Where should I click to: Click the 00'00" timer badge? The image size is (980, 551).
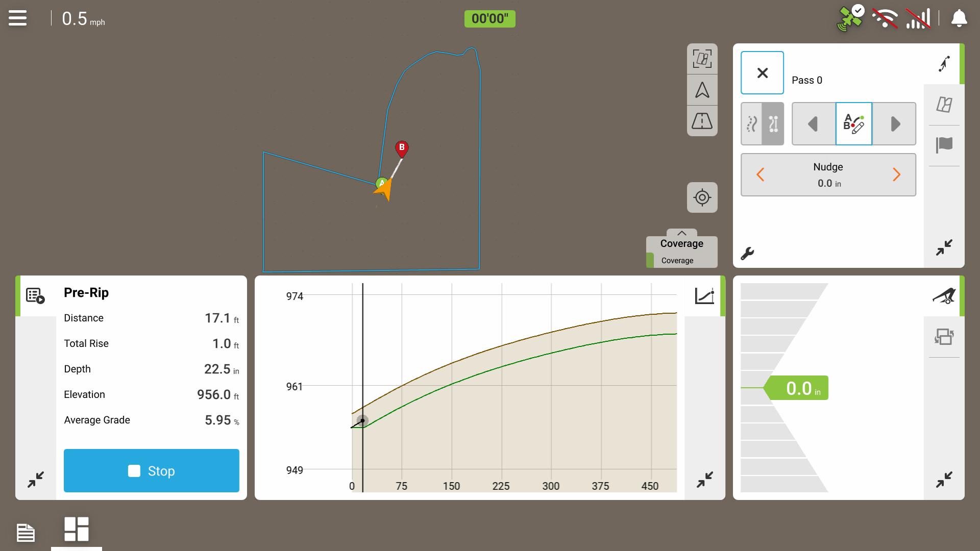(x=490, y=19)
